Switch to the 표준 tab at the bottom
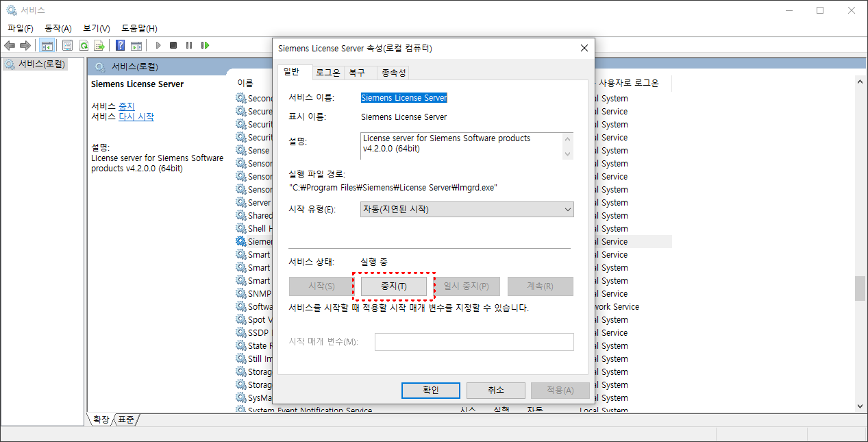 126,419
